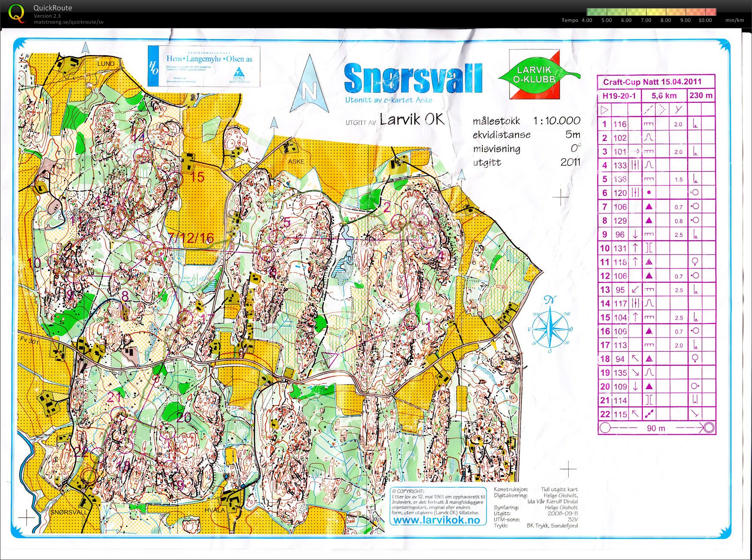Select the large blue north arrow symbol
This screenshot has width=752, height=560.
click(309, 86)
